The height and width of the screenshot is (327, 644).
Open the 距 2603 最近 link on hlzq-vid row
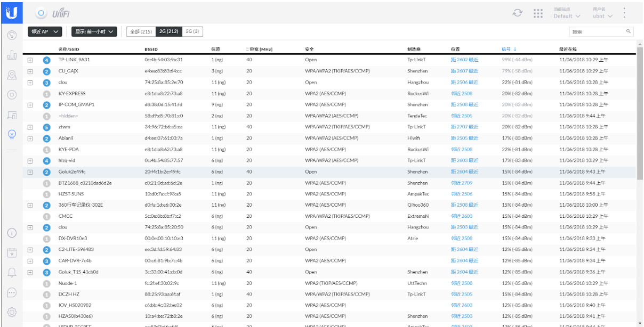(464, 161)
